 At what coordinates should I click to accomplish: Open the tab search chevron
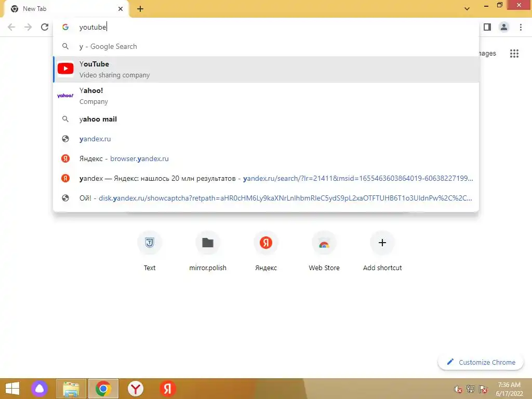pyautogui.click(x=467, y=9)
